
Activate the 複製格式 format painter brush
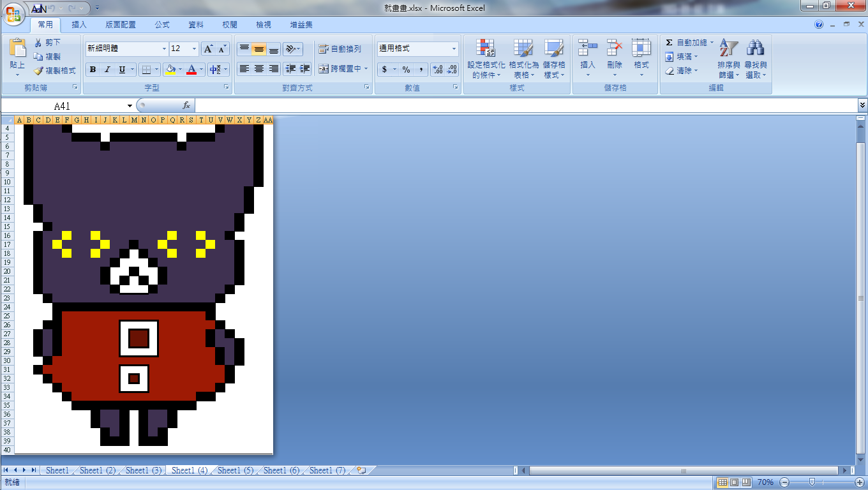tap(55, 71)
